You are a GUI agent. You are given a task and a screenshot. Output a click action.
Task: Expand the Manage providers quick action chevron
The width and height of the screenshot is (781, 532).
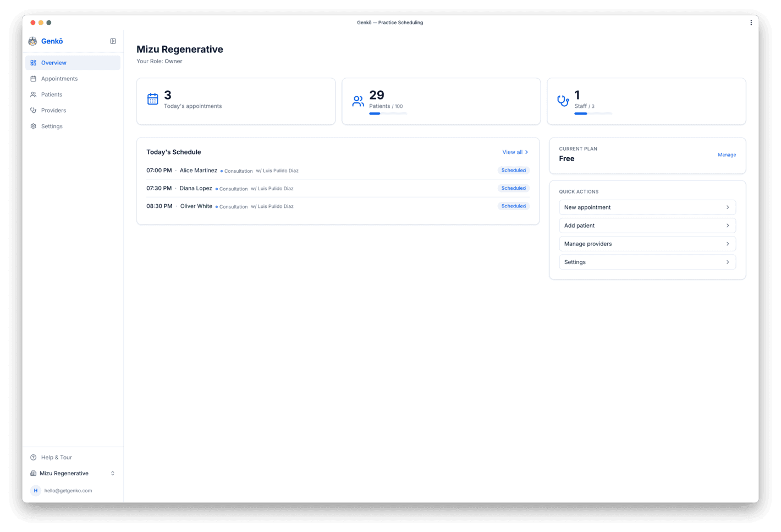(727, 243)
